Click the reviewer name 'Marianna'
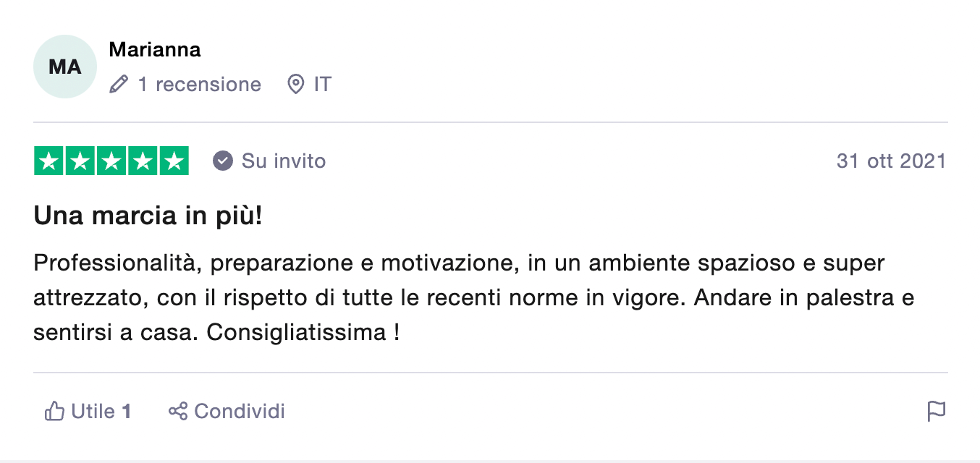980x463 pixels. 155,50
